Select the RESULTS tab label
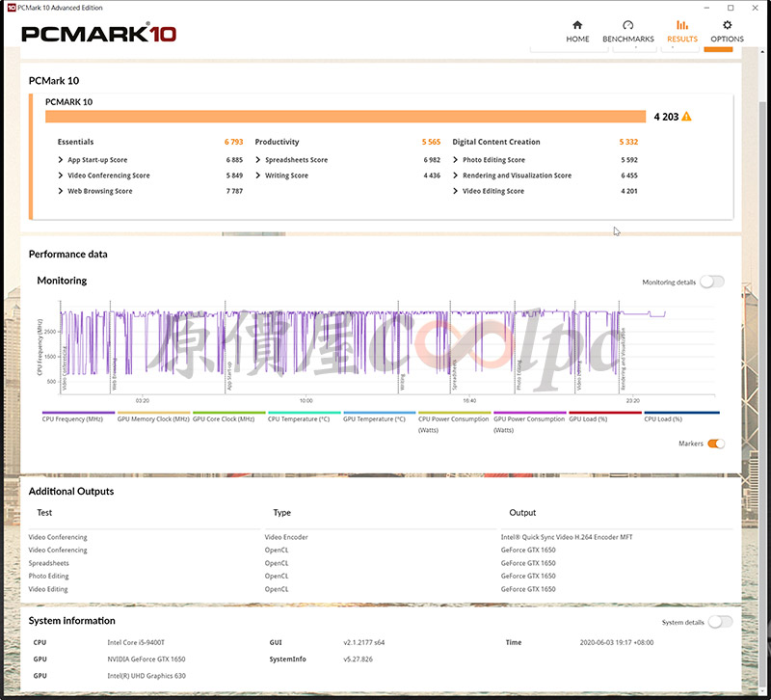 pyautogui.click(x=682, y=39)
